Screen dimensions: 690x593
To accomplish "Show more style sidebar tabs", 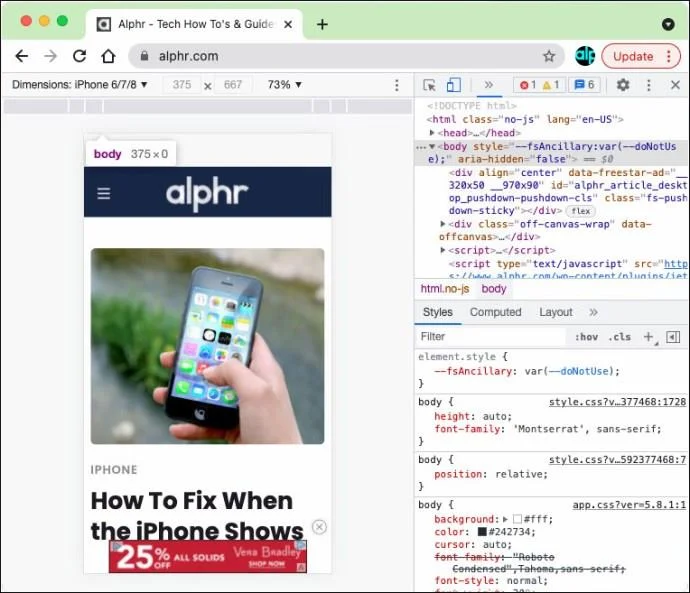I will pyautogui.click(x=593, y=312).
